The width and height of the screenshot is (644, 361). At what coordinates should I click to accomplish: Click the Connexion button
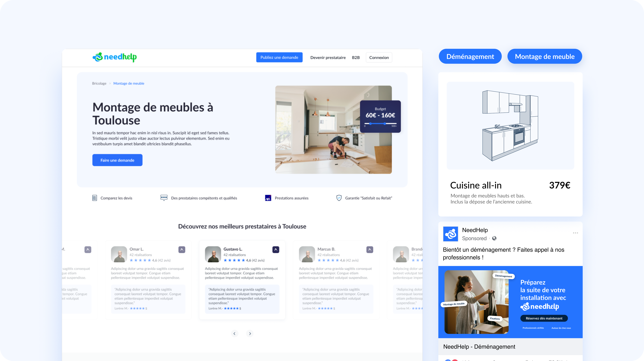click(379, 57)
